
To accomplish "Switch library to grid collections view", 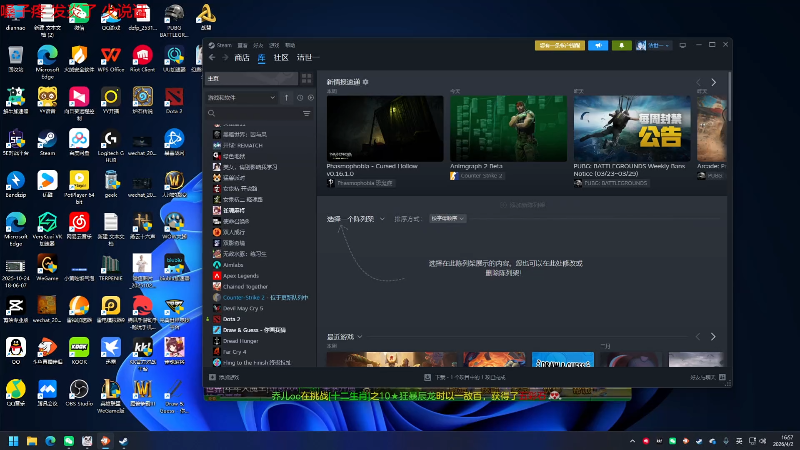I will [306, 78].
